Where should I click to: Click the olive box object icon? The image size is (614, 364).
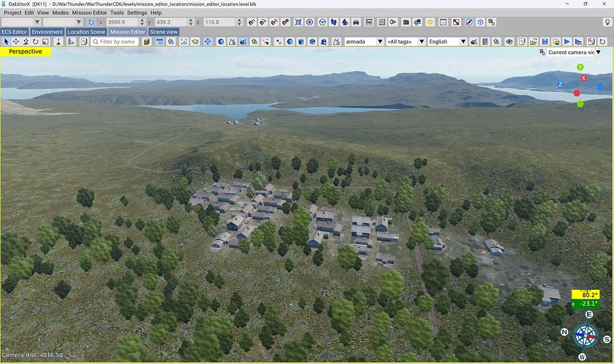point(147,42)
